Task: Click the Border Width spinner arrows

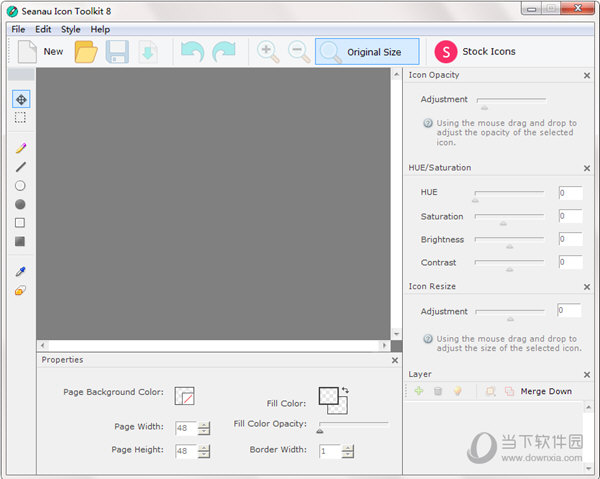Action: 348,451
